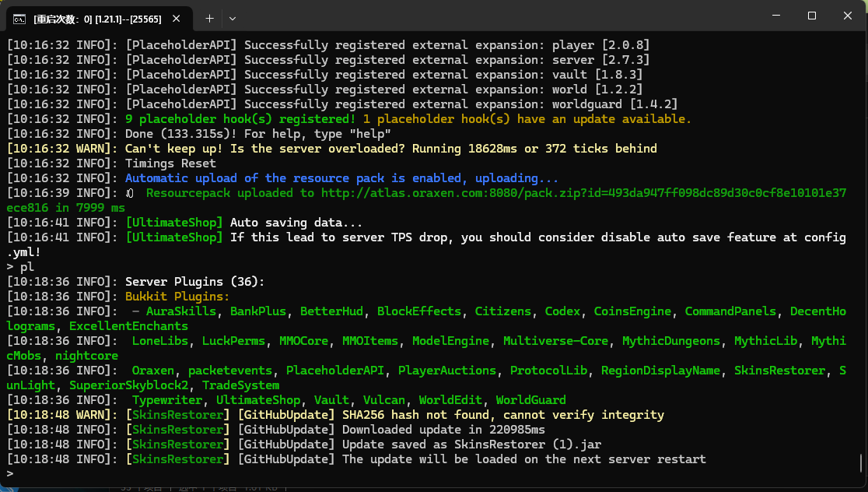Image resolution: width=868 pixels, height=492 pixels.
Task: Click the typed "pl" command line
Action: [x=27, y=267]
